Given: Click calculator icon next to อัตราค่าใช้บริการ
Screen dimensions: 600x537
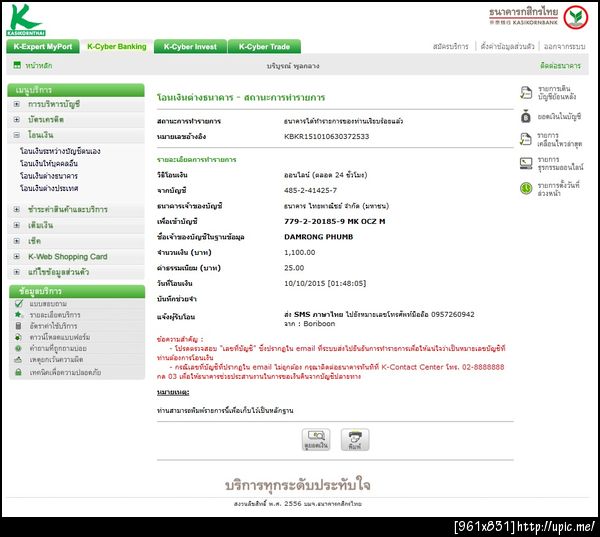Looking at the screenshot, I should (x=18, y=326).
